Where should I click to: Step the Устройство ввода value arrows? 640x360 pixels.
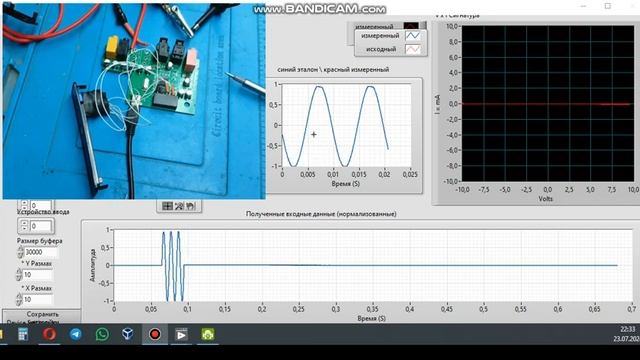24,226
